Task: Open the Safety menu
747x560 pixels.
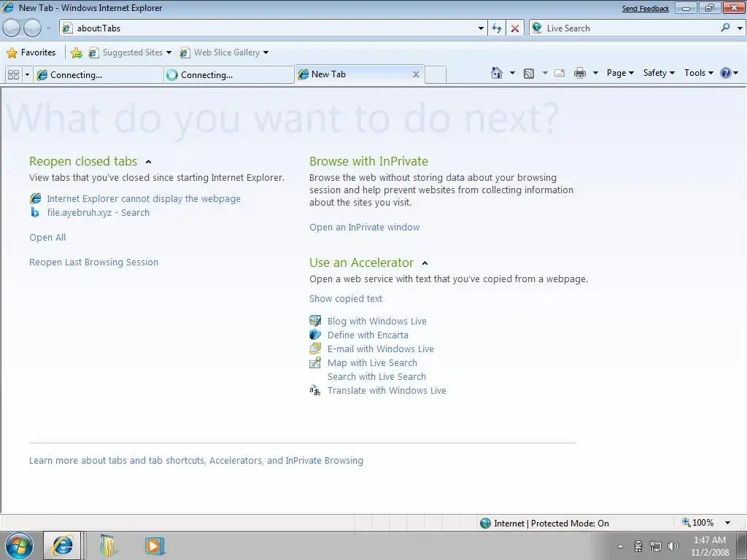Action: [659, 73]
